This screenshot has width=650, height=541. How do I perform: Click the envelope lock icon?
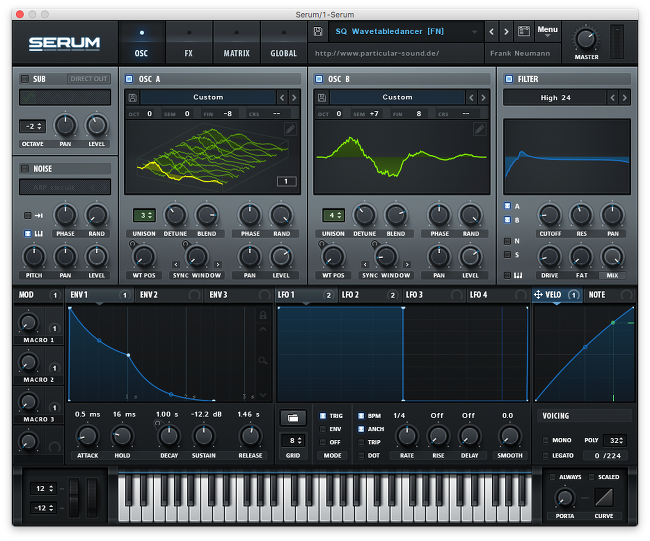pyautogui.click(x=263, y=315)
